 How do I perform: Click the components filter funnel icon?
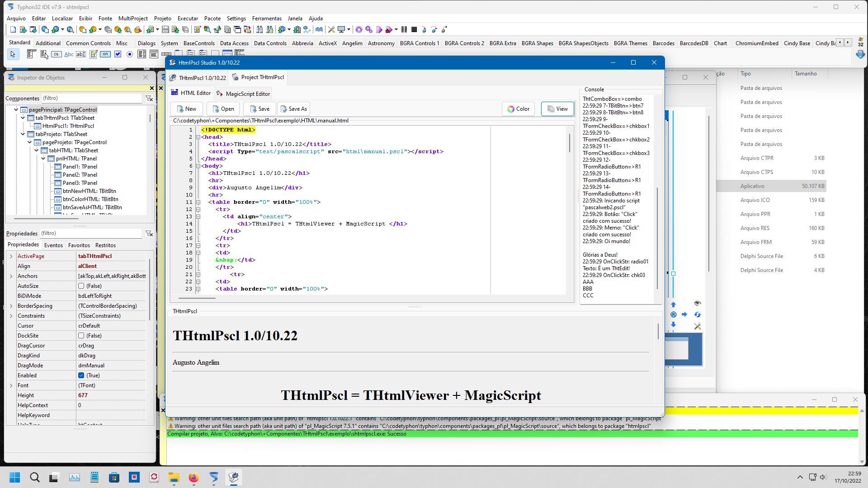tap(149, 99)
